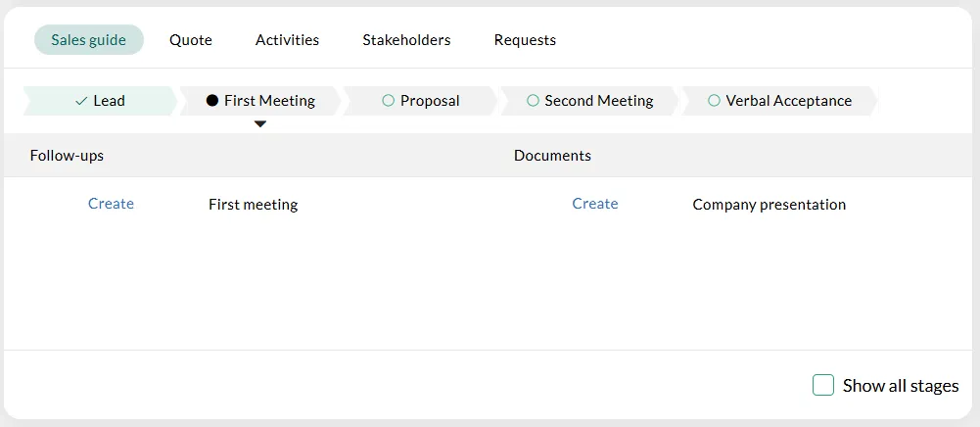Viewport: 980px width, 427px height.
Task: Click the Company presentation document name
Action: click(x=769, y=205)
